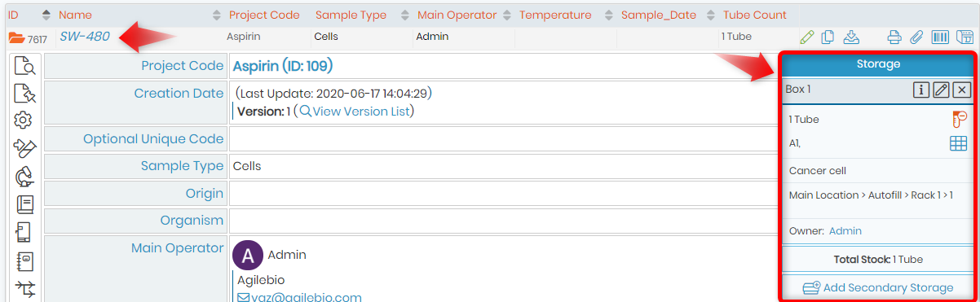Viewport: 980px width, 302px height.
Task: Open Box 1 info icon
Action: click(x=921, y=90)
